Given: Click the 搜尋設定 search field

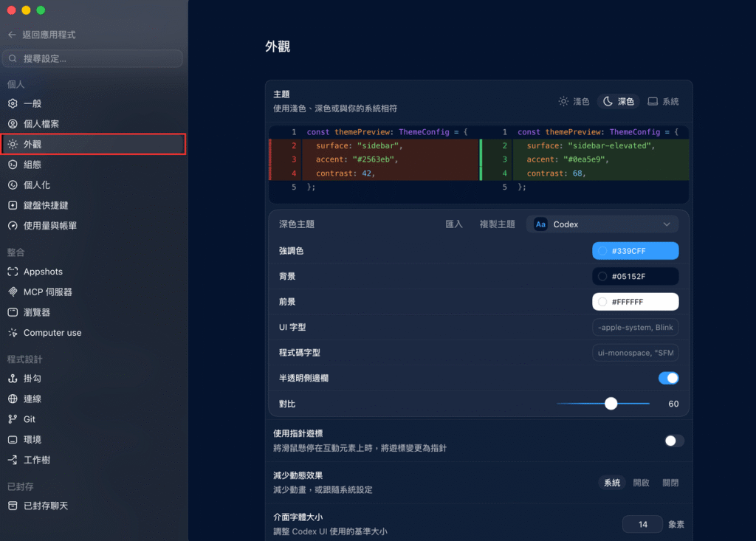Looking at the screenshot, I should 92,58.
